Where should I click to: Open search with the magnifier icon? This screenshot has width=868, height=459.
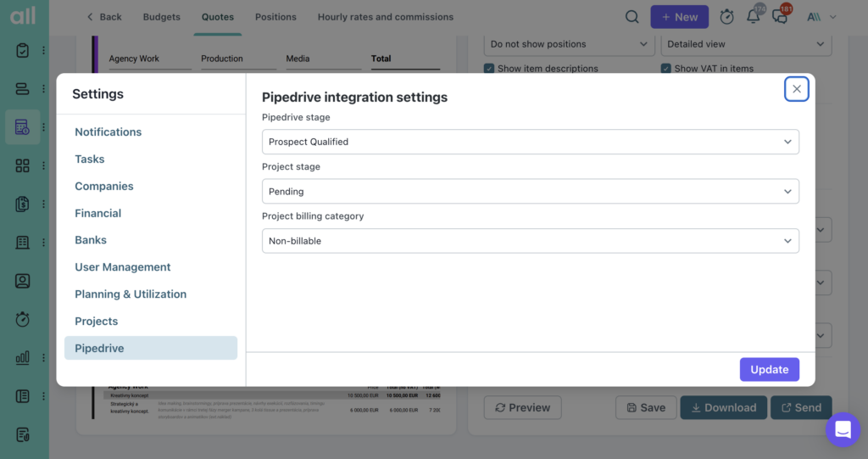click(632, 17)
